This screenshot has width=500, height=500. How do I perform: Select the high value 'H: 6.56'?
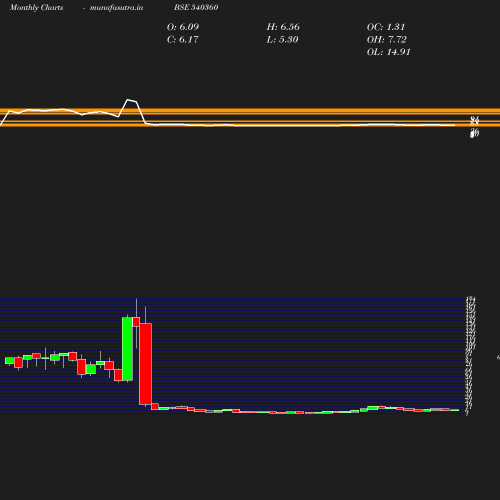tap(283, 27)
